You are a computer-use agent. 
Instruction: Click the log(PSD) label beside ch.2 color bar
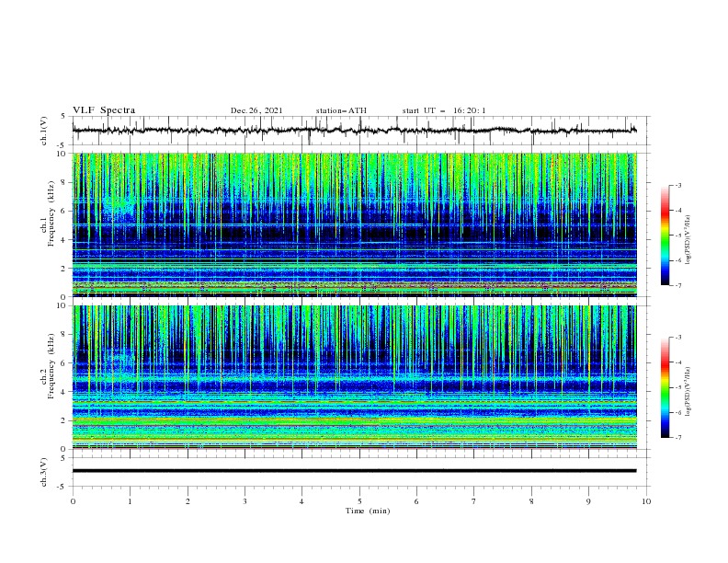click(x=688, y=392)
